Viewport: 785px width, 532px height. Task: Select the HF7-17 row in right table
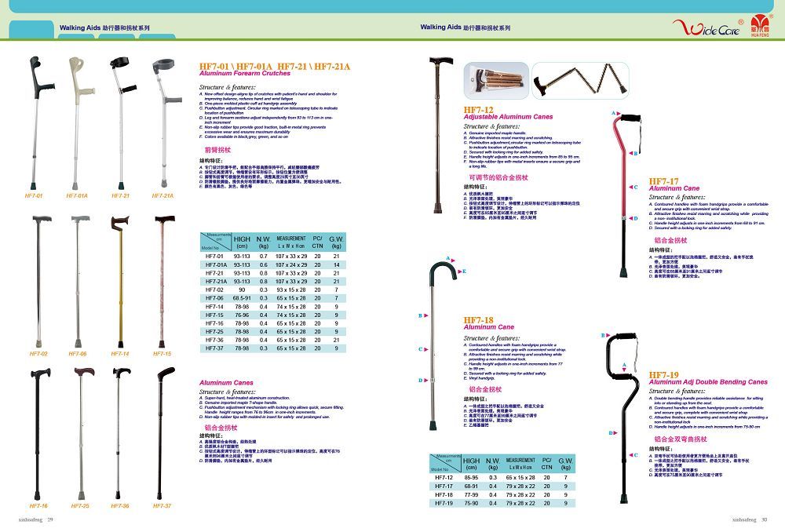point(511,486)
